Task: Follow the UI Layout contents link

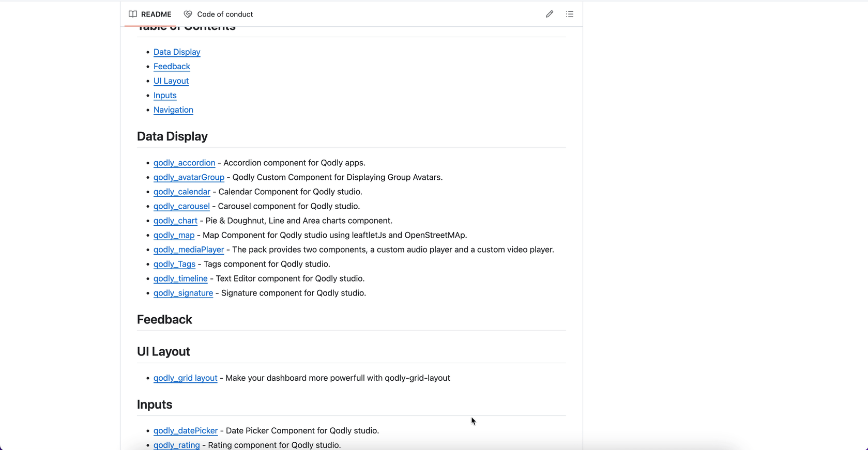Action: click(171, 81)
